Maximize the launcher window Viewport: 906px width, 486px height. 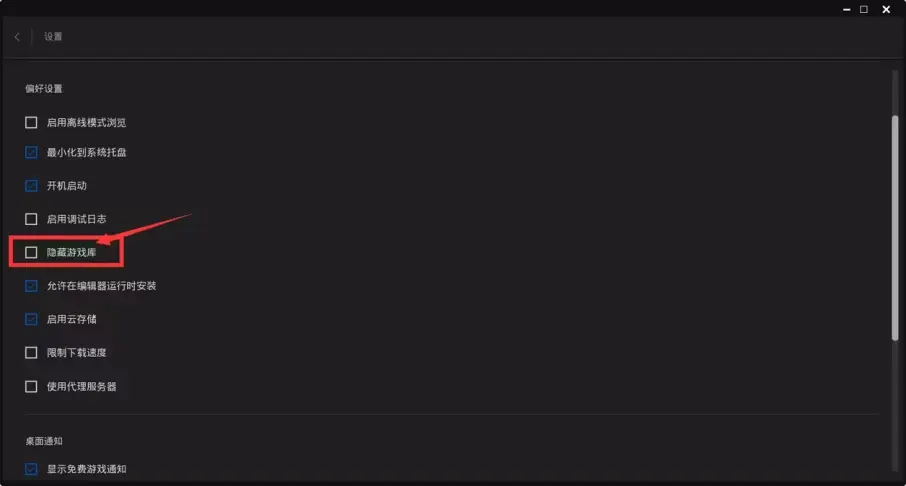(x=864, y=9)
